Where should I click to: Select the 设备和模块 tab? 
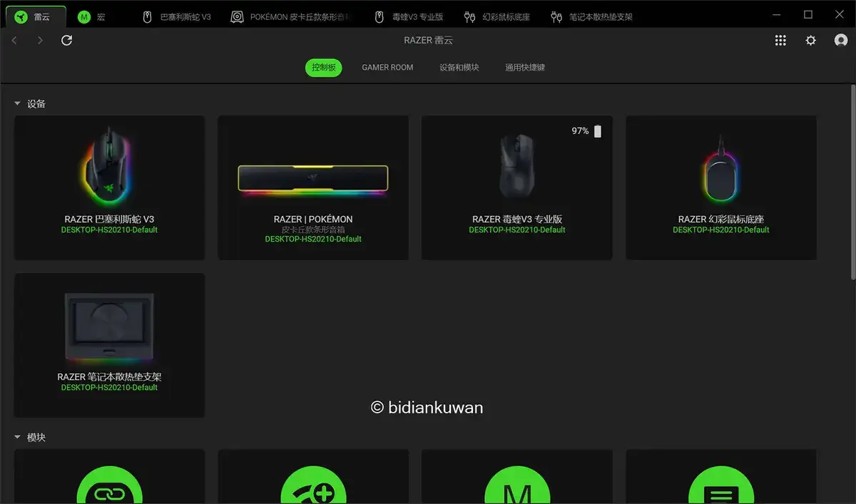coord(459,68)
